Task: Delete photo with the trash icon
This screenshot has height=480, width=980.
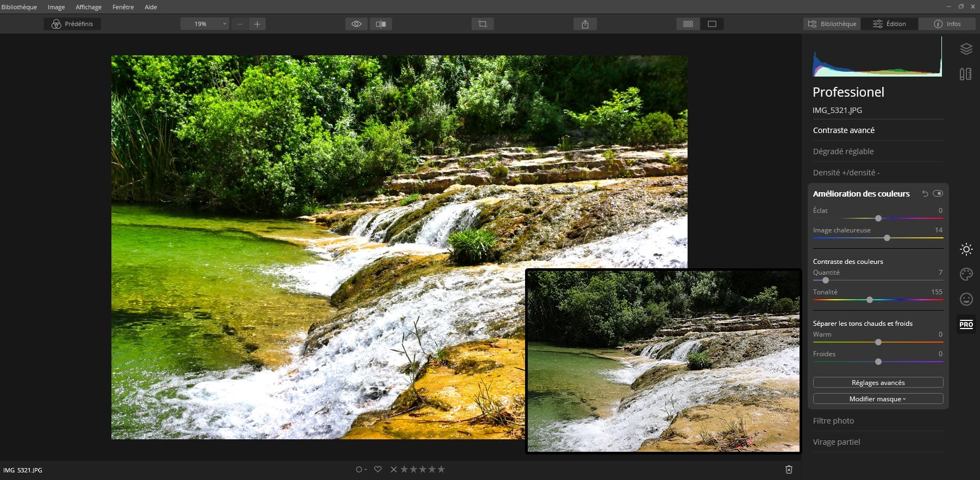Action: (x=789, y=469)
